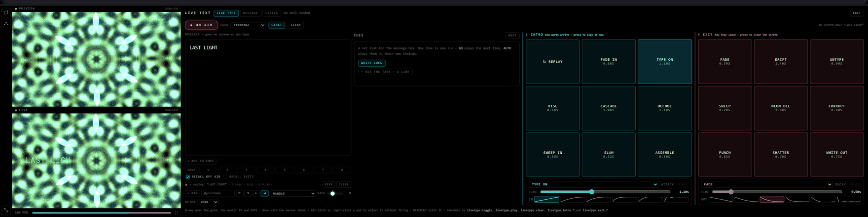The image size is (868, 217).
Task: Click the @yourname handle input field
Action: [x=217, y=193]
